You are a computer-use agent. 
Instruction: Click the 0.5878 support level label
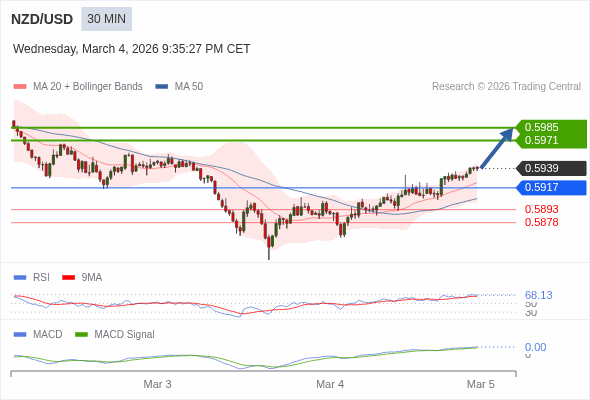[541, 222]
